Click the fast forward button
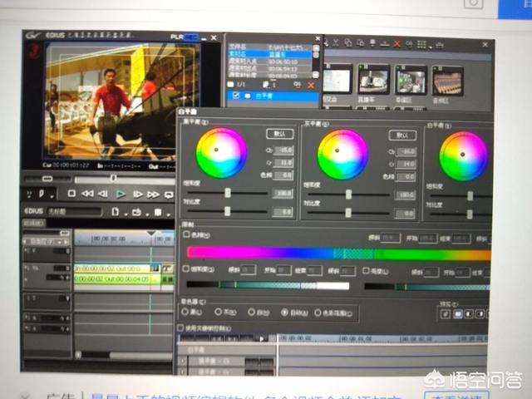 click(153, 195)
